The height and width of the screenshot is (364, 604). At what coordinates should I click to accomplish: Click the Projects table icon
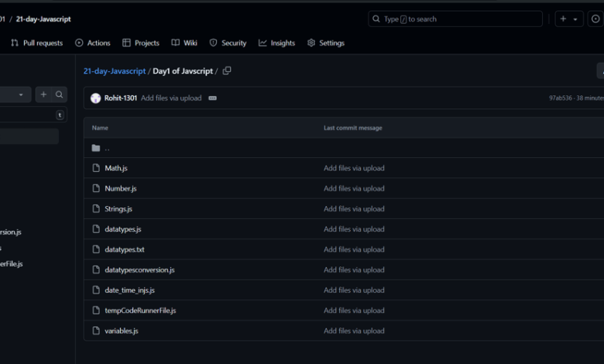(126, 43)
